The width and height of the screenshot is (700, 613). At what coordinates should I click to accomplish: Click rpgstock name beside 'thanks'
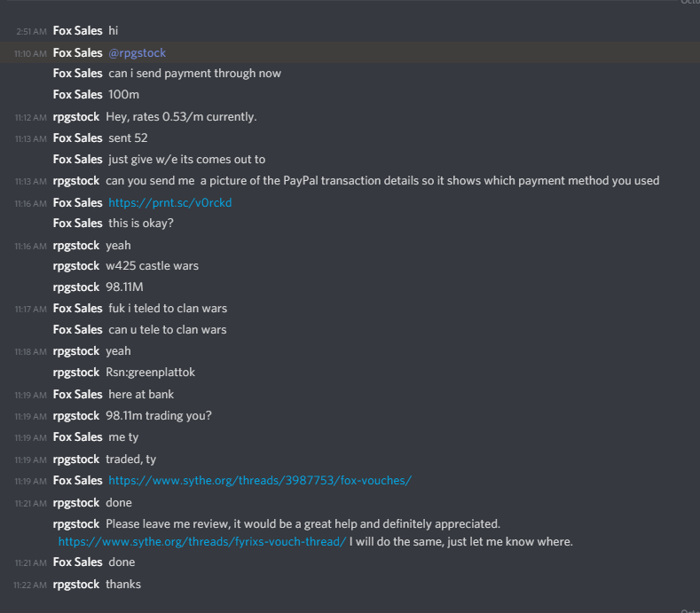click(x=76, y=585)
